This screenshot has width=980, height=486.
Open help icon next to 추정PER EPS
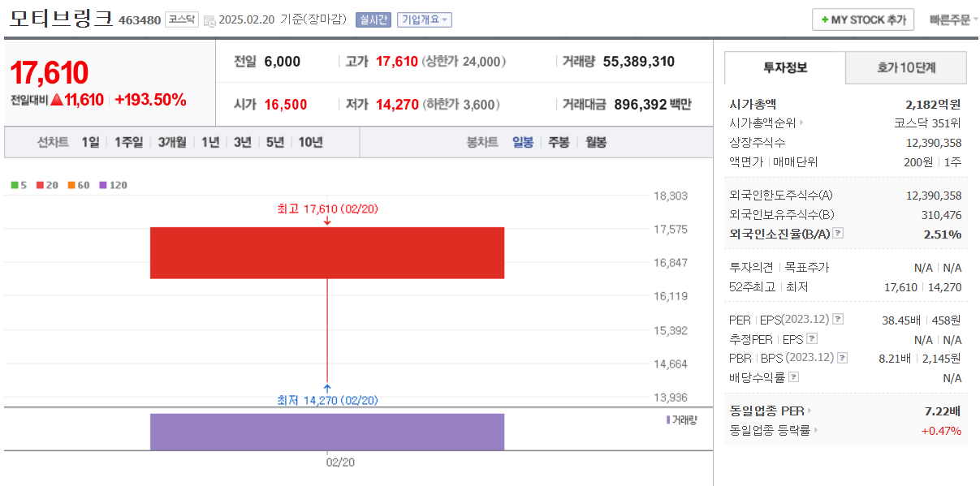(x=812, y=339)
